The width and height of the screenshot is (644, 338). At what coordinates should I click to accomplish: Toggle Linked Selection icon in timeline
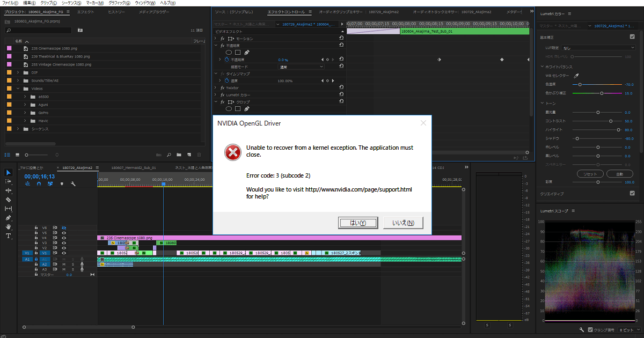click(50, 183)
